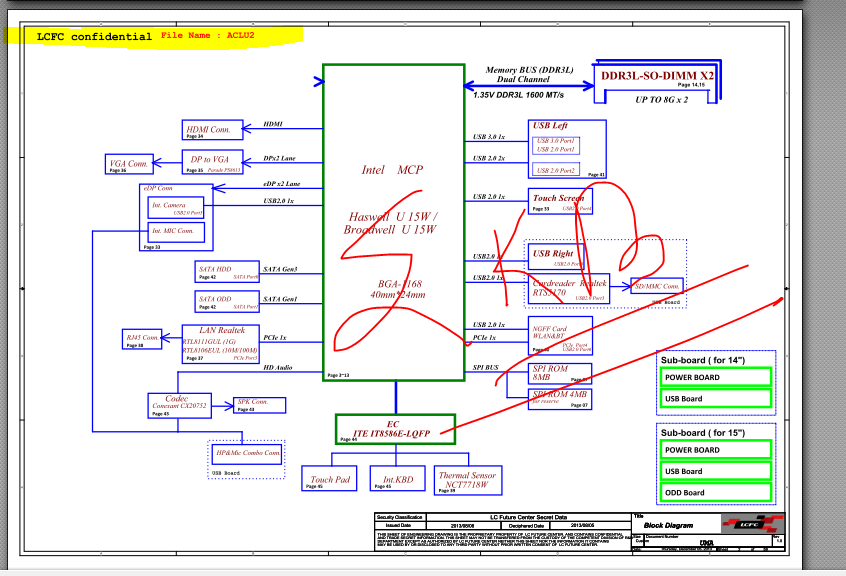Click POWER BOARD under Sub-board for 15"
The image size is (846, 576).
pyautogui.click(x=715, y=450)
